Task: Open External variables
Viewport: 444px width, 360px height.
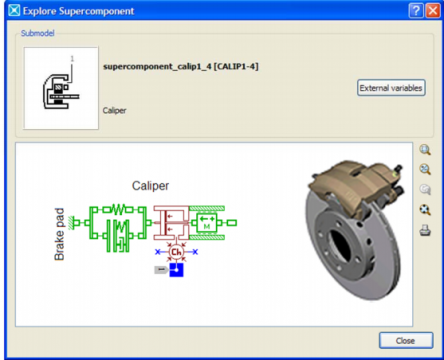Action: coord(391,88)
